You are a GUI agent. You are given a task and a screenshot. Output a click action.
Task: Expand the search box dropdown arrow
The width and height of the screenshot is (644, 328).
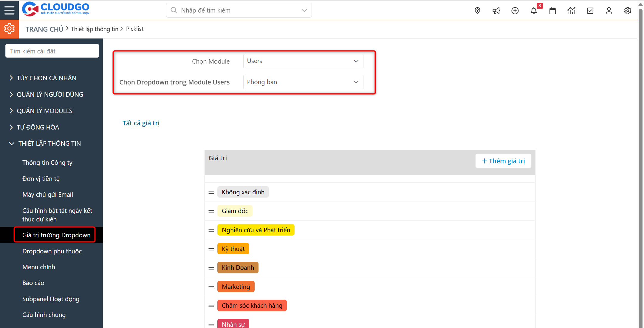pyautogui.click(x=304, y=10)
